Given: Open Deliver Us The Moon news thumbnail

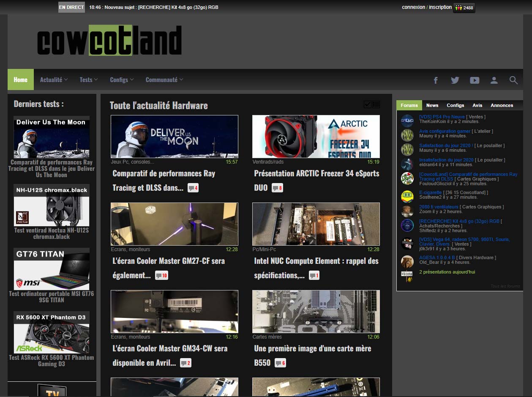Looking at the screenshot, I should pos(175,137).
